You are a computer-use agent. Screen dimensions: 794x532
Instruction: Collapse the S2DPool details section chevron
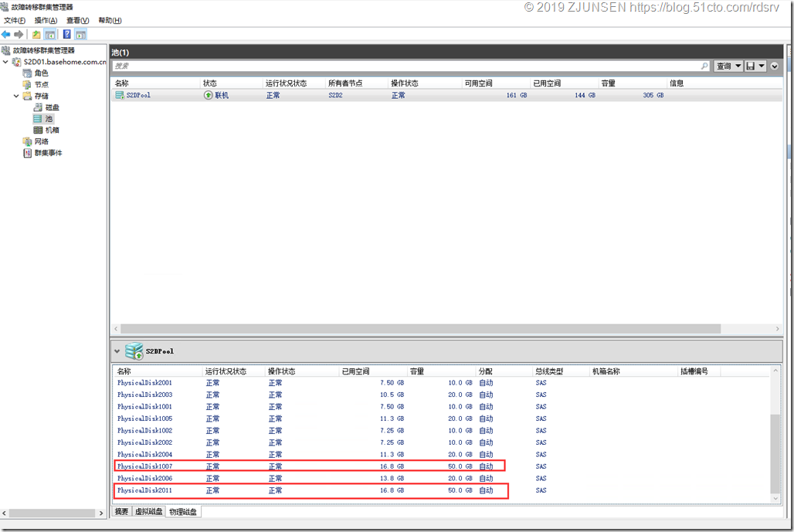click(x=117, y=351)
